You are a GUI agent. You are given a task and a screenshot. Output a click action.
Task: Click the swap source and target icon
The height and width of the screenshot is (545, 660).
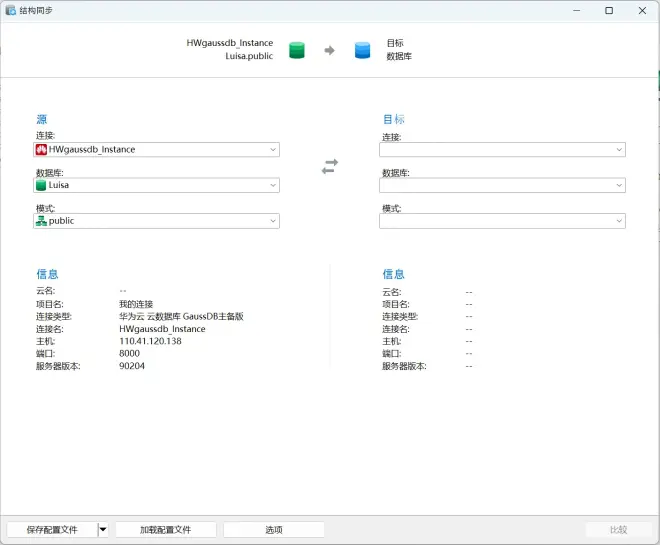click(x=330, y=167)
